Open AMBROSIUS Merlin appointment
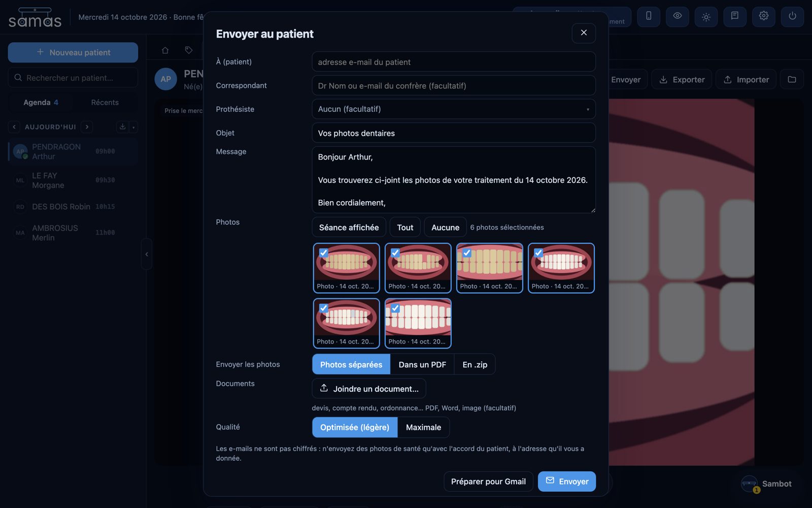 pyautogui.click(x=73, y=233)
